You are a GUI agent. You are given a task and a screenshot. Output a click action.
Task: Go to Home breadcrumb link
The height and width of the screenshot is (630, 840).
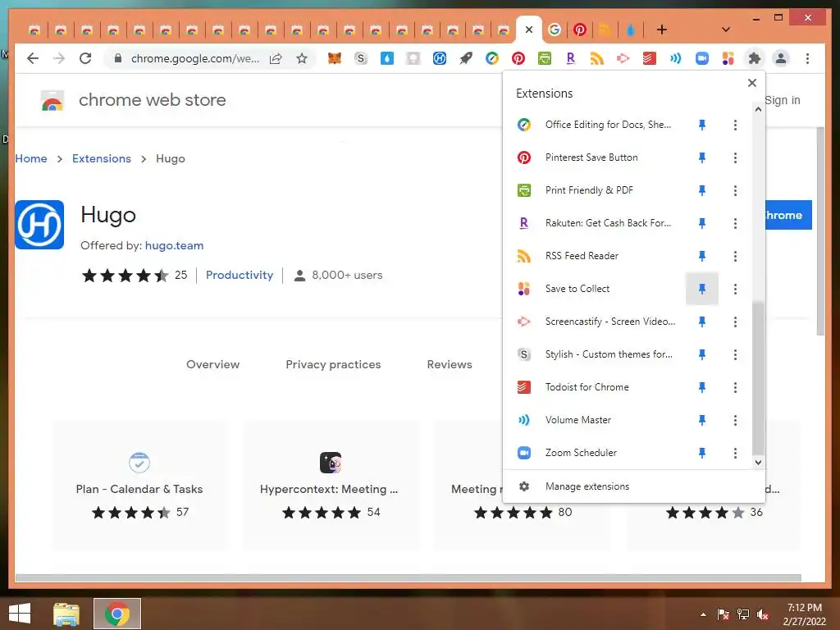tap(31, 158)
